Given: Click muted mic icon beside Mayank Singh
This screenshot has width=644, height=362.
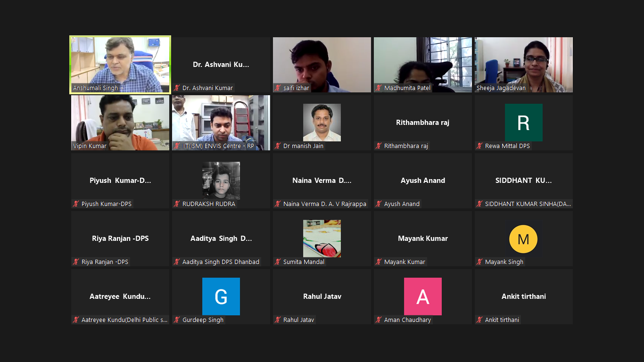Looking at the screenshot, I should [x=479, y=262].
